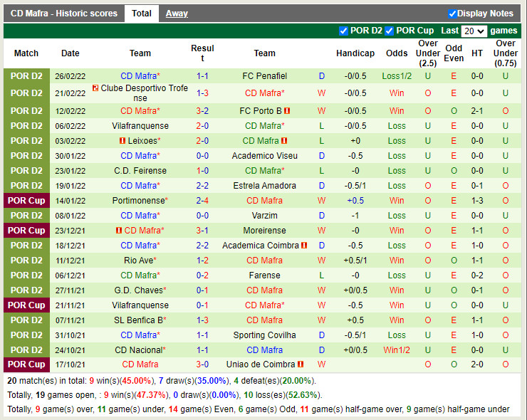Click red card icon after CD Mafra on 03/02/22
This screenshot has width=527, height=420.
pos(284,141)
